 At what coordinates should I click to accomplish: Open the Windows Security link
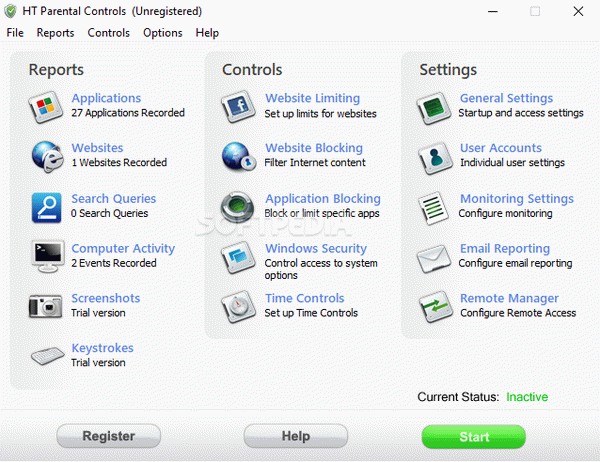click(316, 249)
